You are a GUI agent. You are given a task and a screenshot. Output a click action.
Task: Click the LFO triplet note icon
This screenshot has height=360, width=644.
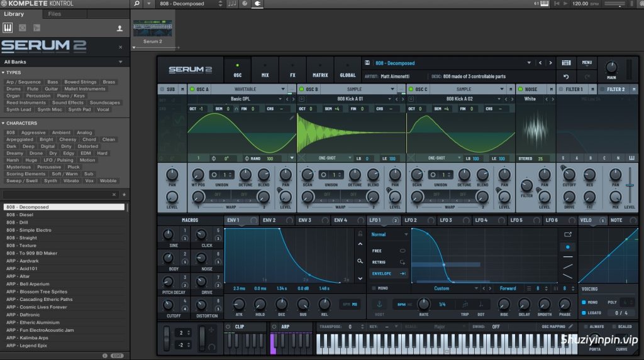[465, 304]
